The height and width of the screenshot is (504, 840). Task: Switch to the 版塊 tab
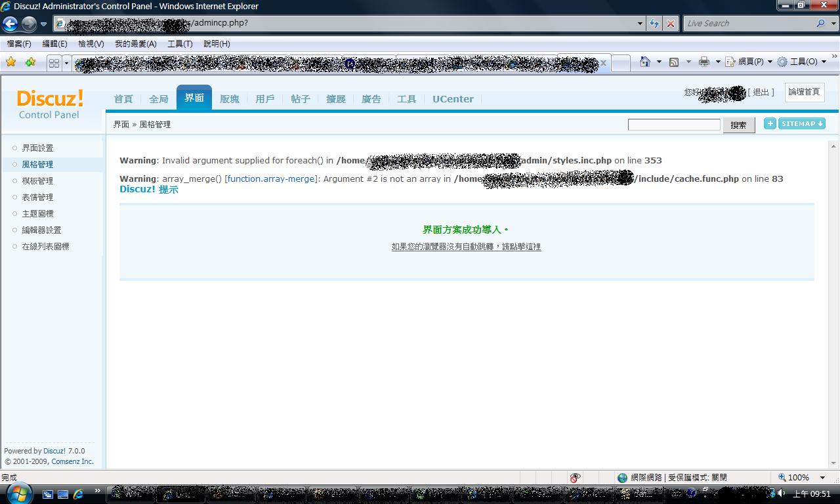click(230, 99)
